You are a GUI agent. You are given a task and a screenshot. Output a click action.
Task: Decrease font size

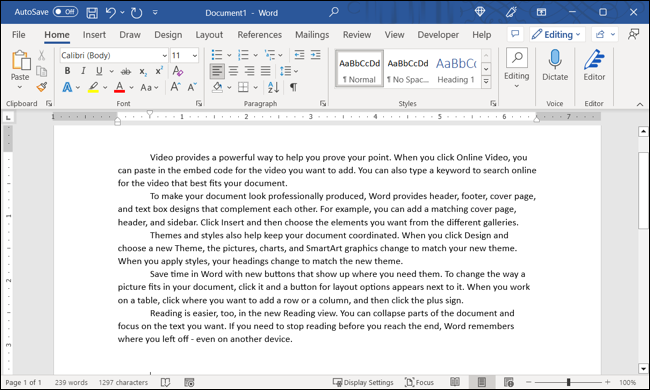click(x=192, y=87)
